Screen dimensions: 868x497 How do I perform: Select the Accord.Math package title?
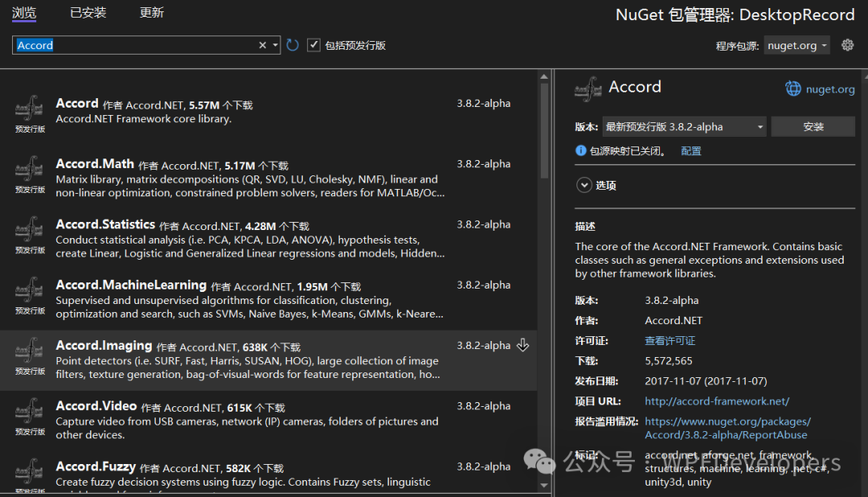95,164
